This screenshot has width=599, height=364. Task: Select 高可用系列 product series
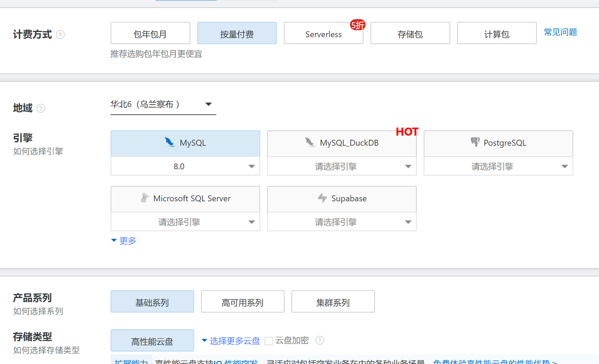click(243, 302)
